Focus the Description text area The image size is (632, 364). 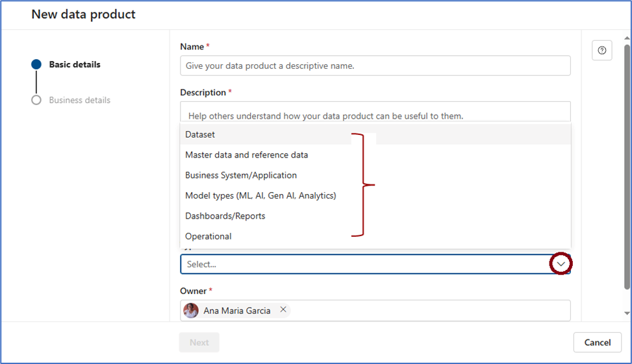375,112
